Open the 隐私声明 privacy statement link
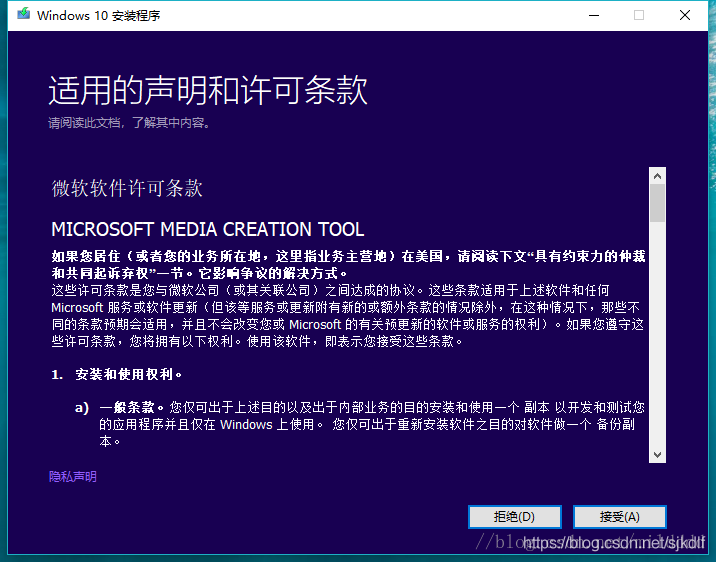Viewport: 716px width, 562px height. (x=73, y=477)
